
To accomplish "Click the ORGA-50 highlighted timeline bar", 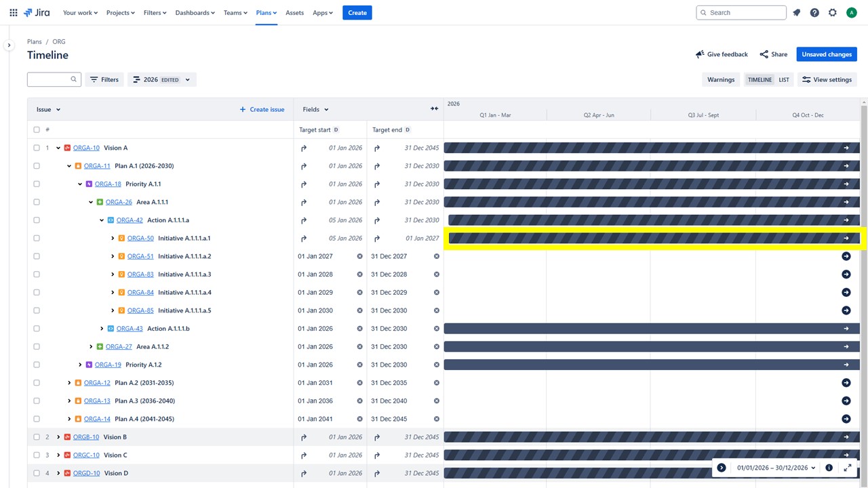I will coord(654,238).
